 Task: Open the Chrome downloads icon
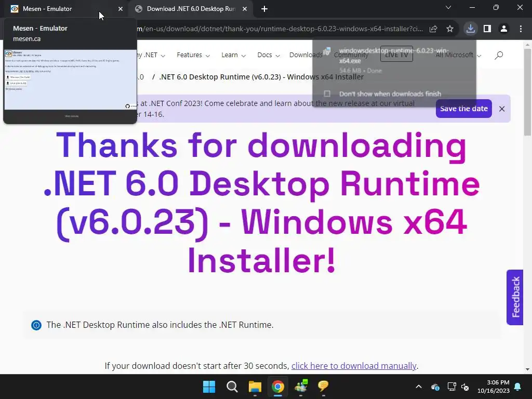click(x=470, y=29)
